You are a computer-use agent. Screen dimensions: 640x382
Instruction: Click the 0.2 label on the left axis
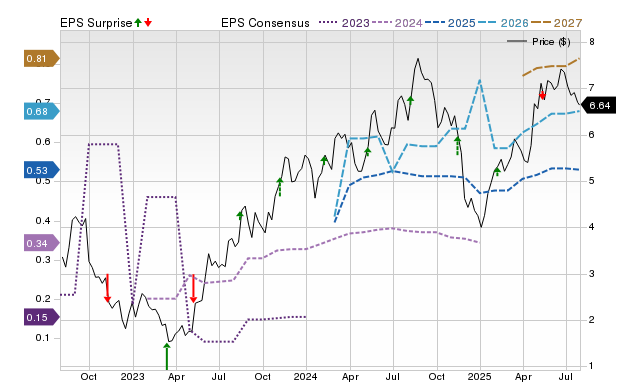(43, 299)
